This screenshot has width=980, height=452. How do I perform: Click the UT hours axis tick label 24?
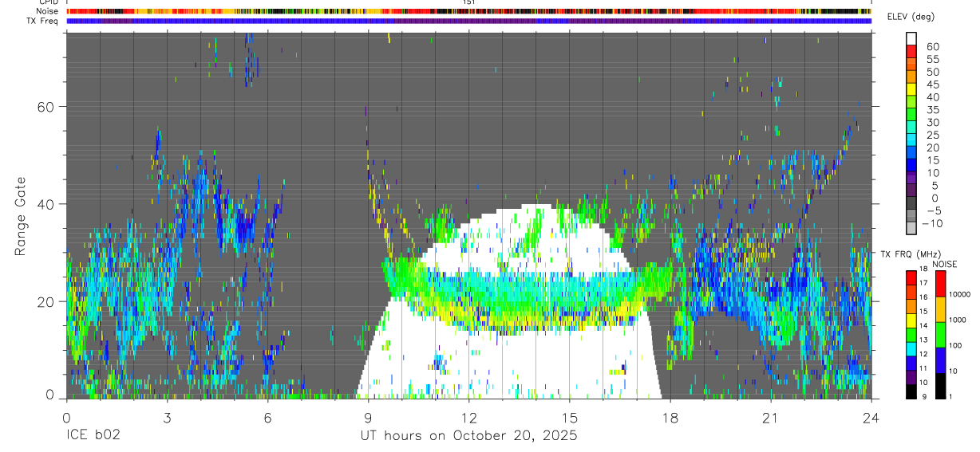tap(871, 417)
